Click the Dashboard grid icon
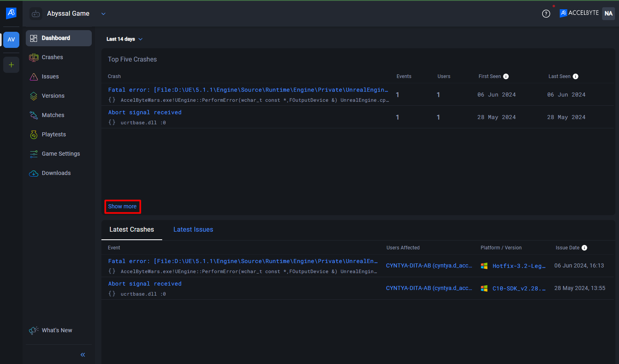619x364 pixels. pos(34,38)
